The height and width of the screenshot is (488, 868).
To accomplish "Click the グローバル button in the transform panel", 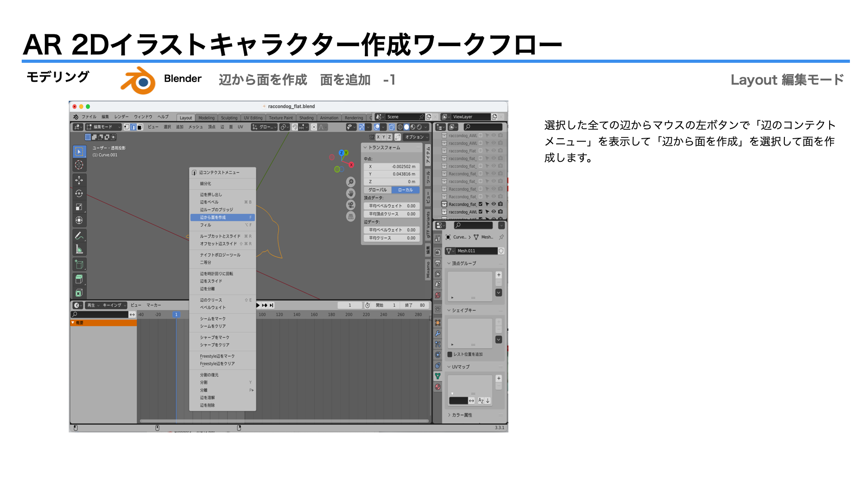I will tap(377, 190).
